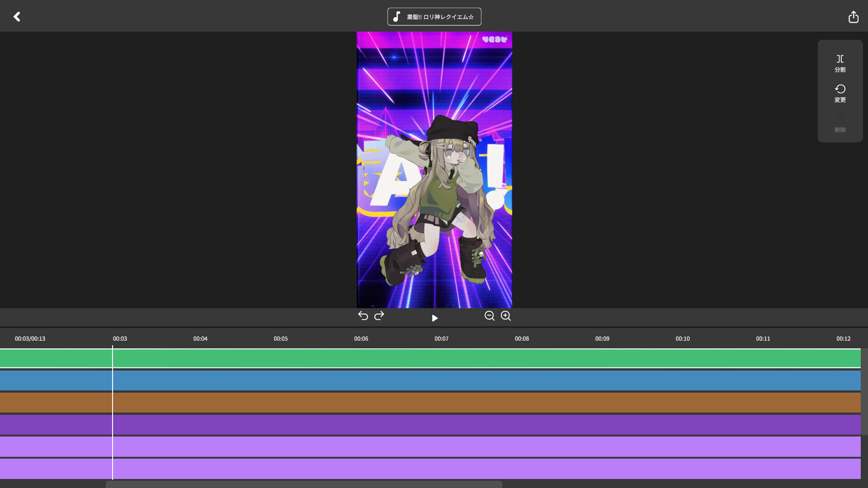This screenshot has height=488, width=868.
Task: Click the 削除 delete tool
Action: click(x=840, y=123)
